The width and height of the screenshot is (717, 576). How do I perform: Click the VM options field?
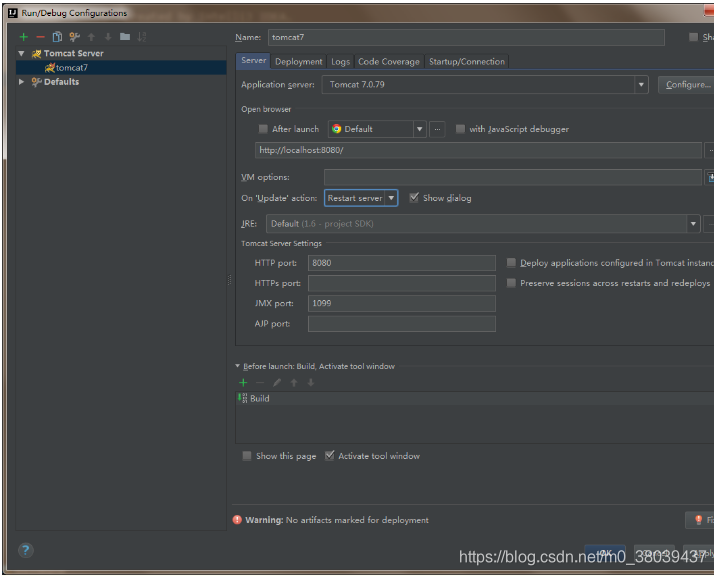point(513,177)
